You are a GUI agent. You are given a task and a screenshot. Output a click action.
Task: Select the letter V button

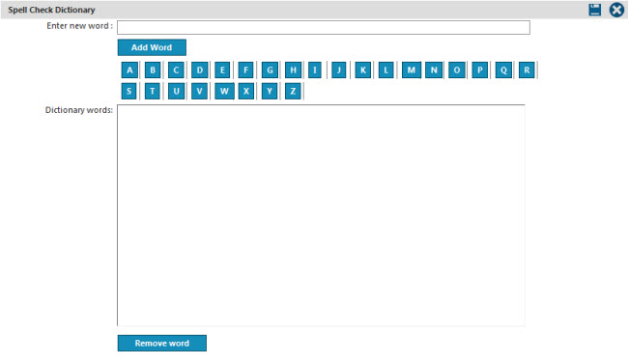[x=199, y=91]
